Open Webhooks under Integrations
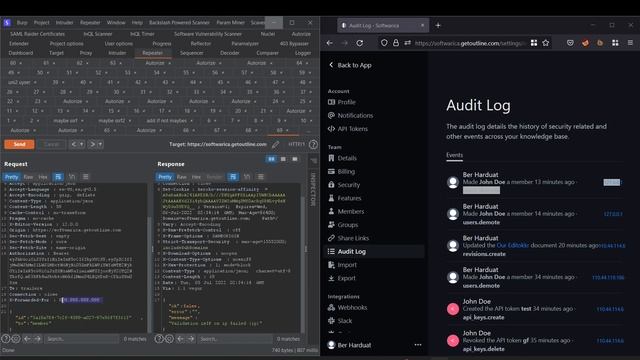Screen dimensions: 640x360 coord(352,308)
